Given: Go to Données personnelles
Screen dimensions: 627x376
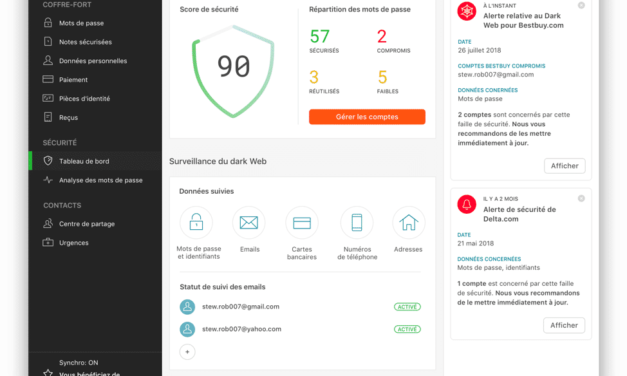Looking at the screenshot, I should (93, 61).
